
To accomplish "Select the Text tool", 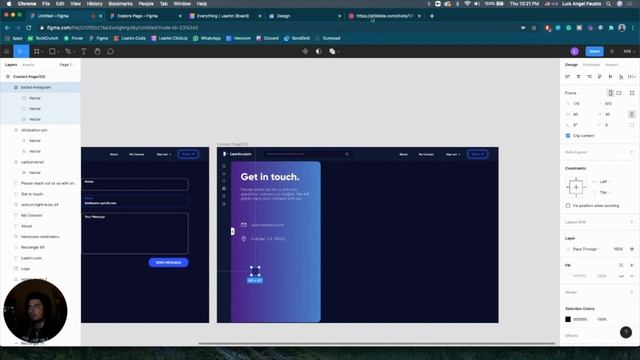I will click(84, 51).
